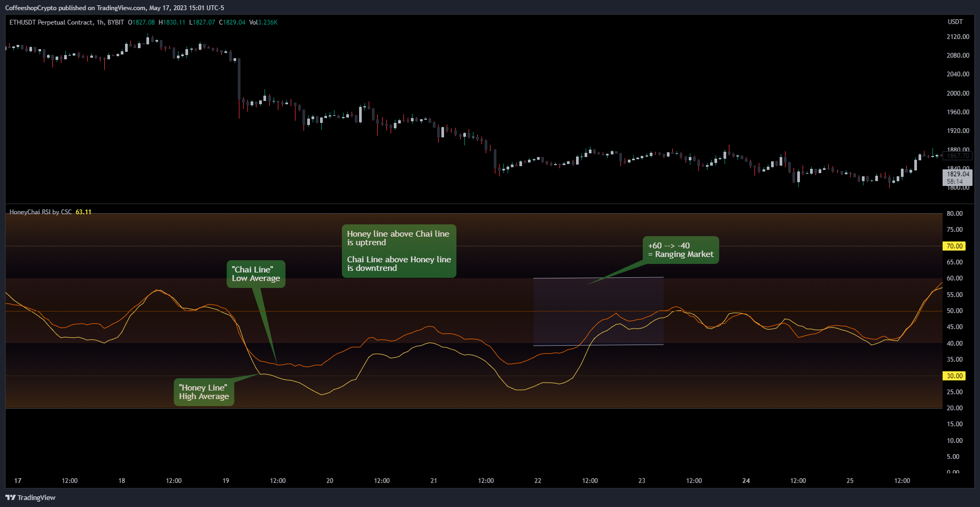Click the 2000.00 price axis label
Viewport: 980px width, 507px height.
tap(958, 93)
